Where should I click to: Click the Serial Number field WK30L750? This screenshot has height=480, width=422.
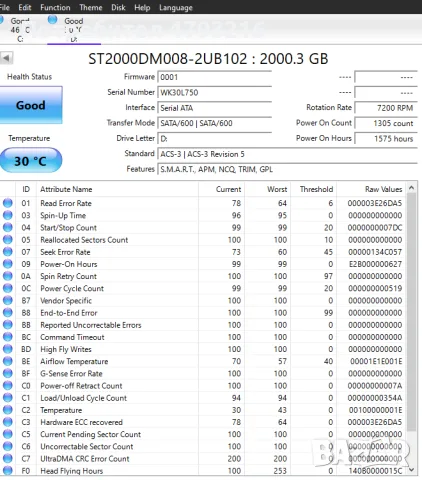coord(214,92)
